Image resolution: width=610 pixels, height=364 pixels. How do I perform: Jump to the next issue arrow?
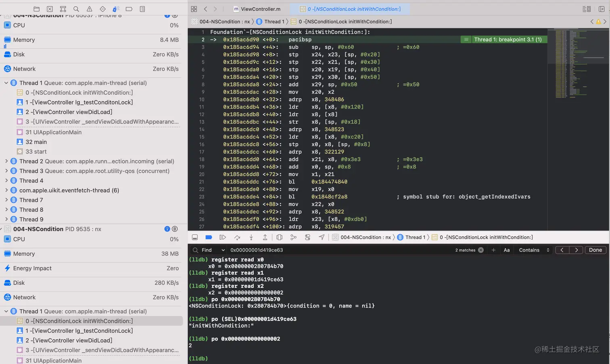605,22
